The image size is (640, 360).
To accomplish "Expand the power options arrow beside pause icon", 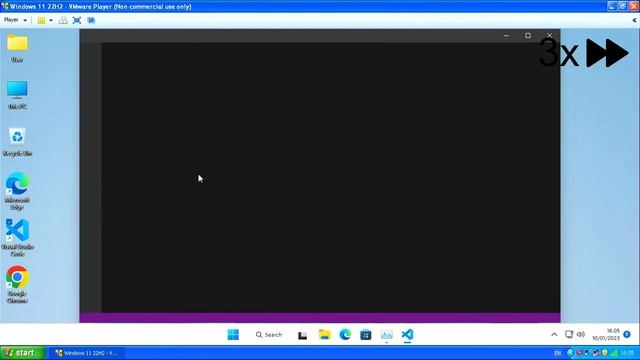I will [51, 20].
